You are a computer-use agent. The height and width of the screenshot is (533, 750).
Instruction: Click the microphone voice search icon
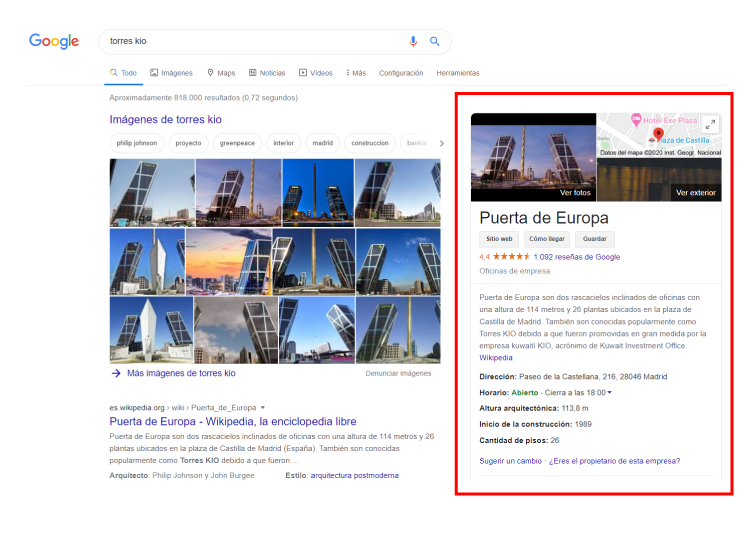[413, 41]
